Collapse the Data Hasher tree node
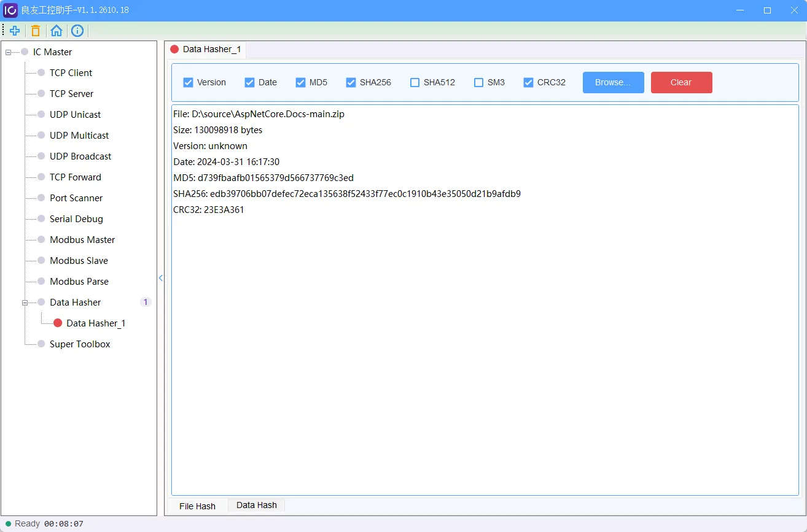This screenshot has height=532, width=807. [25, 303]
